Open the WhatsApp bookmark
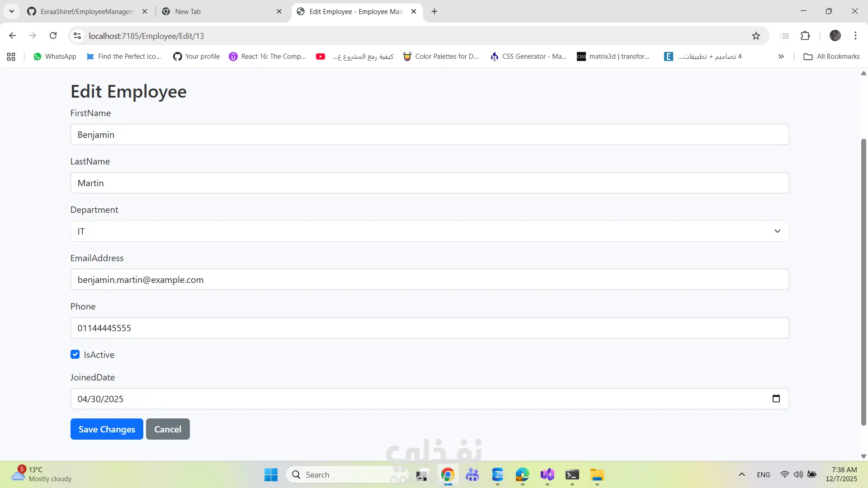The height and width of the screenshot is (488, 868). pyautogui.click(x=55, y=56)
